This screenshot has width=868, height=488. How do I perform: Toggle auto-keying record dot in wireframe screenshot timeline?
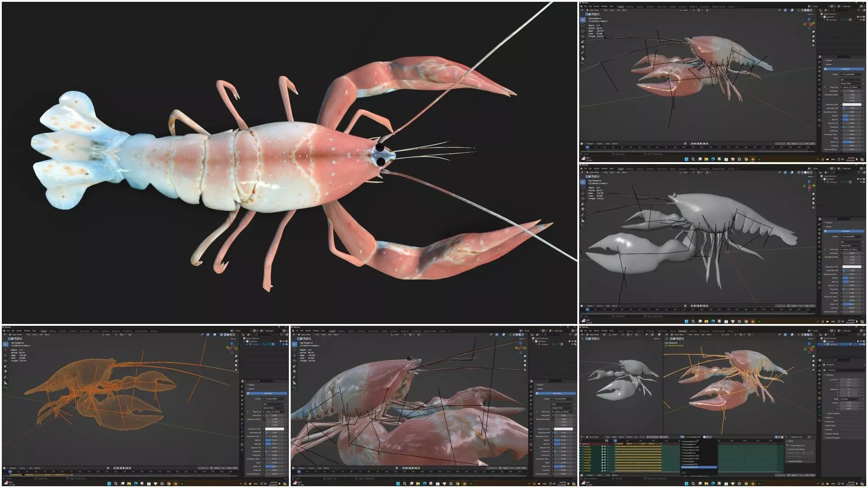pyautogui.click(x=108, y=468)
